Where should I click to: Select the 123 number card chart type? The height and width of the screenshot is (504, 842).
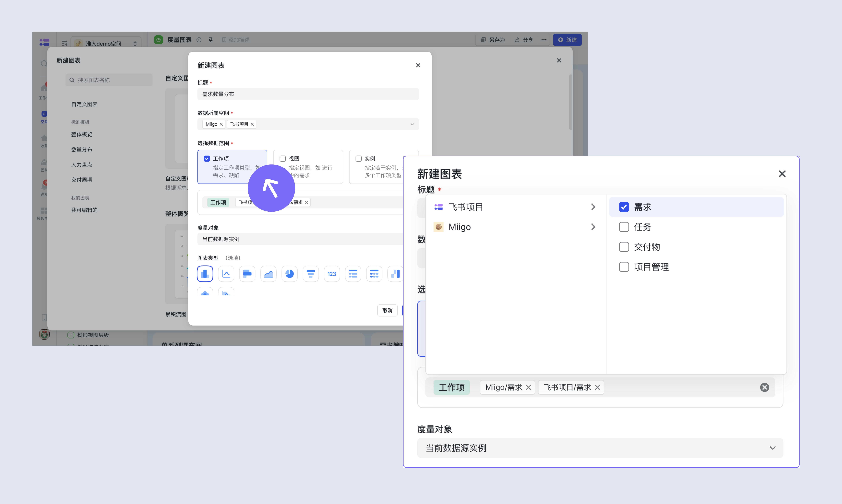(x=332, y=274)
